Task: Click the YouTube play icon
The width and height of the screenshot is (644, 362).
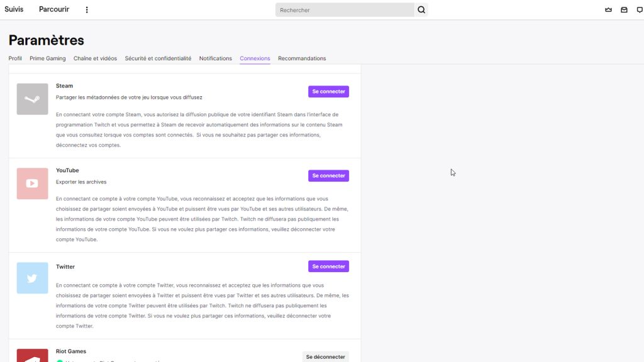Action: 32,183
